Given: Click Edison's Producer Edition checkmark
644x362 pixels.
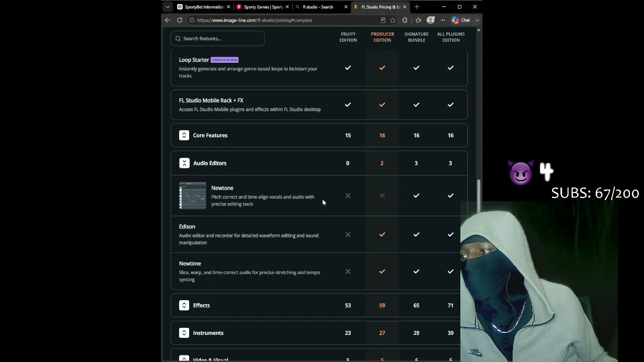Looking at the screenshot, I should pyautogui.click(x=382, y=234).
